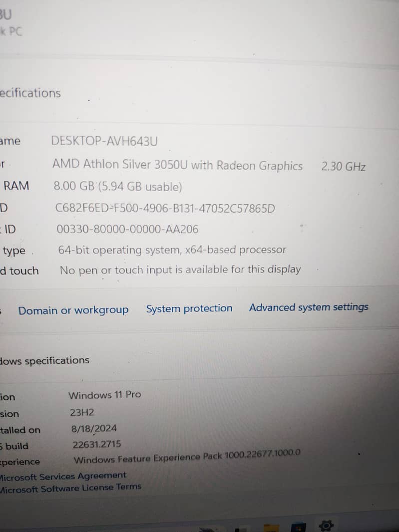Select the device name DESKTOP-AVH643U text

104,141
